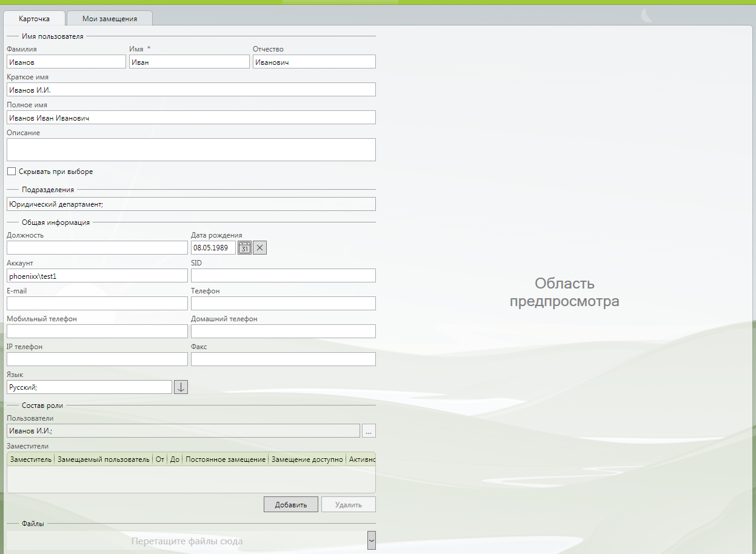
Task: Focus the 'E-mail' input field
Action: 97,303
